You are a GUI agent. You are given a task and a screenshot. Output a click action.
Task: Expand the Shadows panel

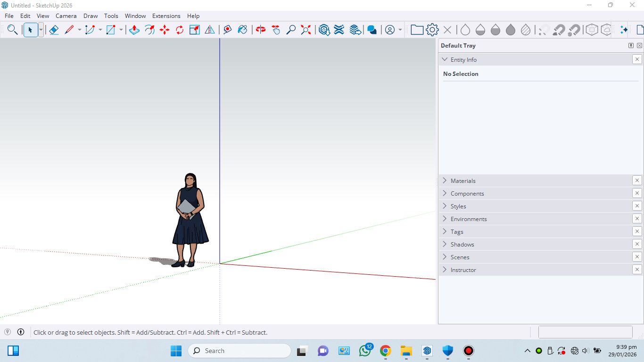tap(445, 244)
